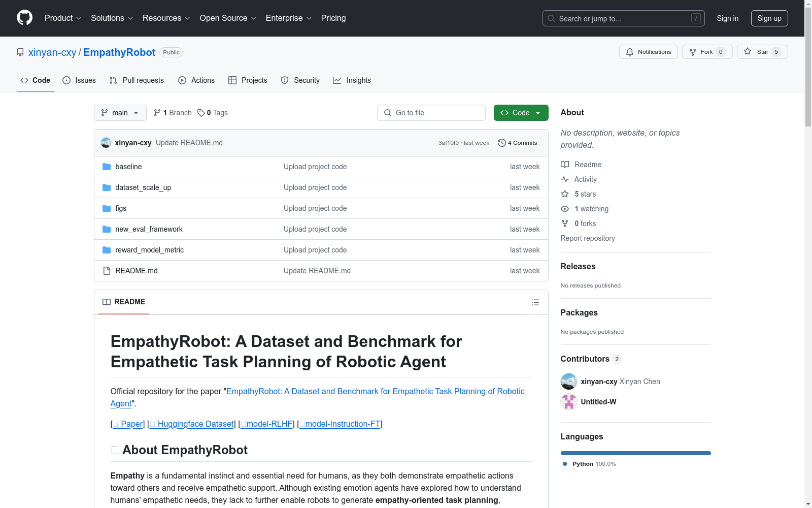
Task: Click the fork icon beside 0 forks
Action: (x=565, y=224)
